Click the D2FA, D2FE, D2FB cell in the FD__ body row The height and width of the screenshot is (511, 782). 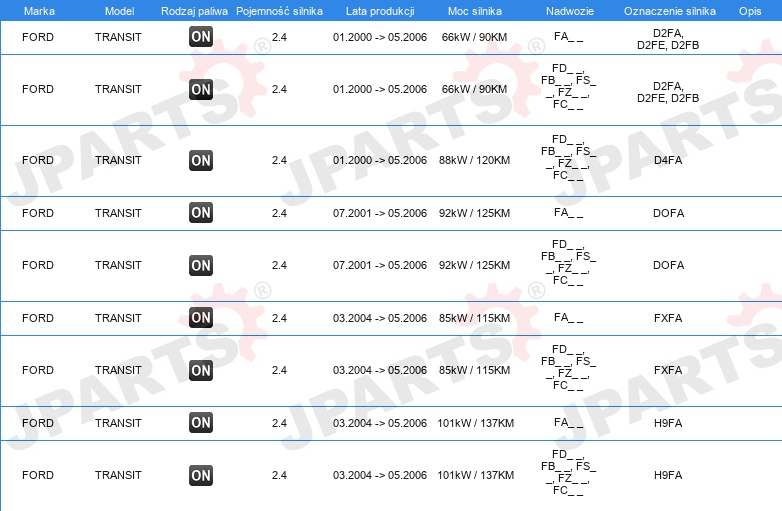(668, 92)
